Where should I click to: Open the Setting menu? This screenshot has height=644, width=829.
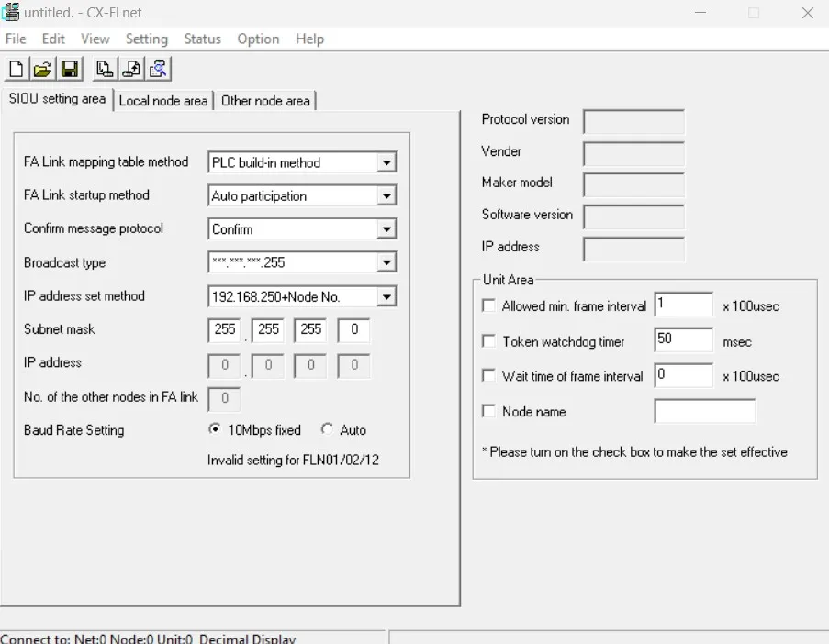146,39
